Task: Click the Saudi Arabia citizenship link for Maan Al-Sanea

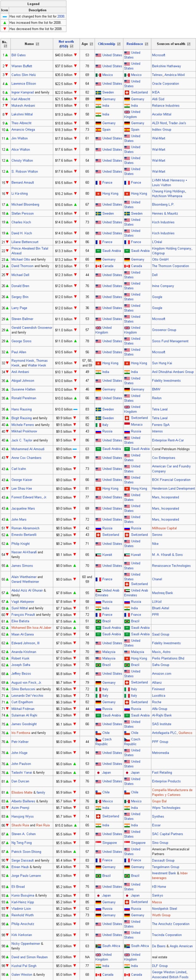Action: (x=112, y=634)
